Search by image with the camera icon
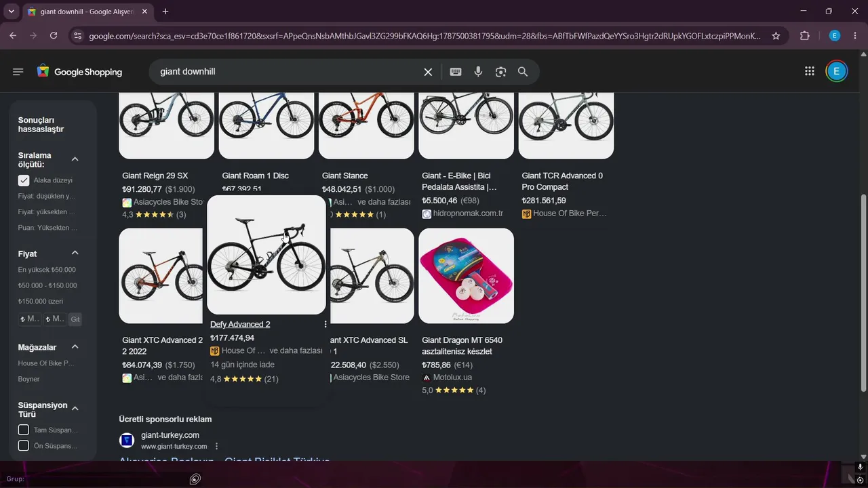This screenshot has width=868, height=488. (500, 72)
